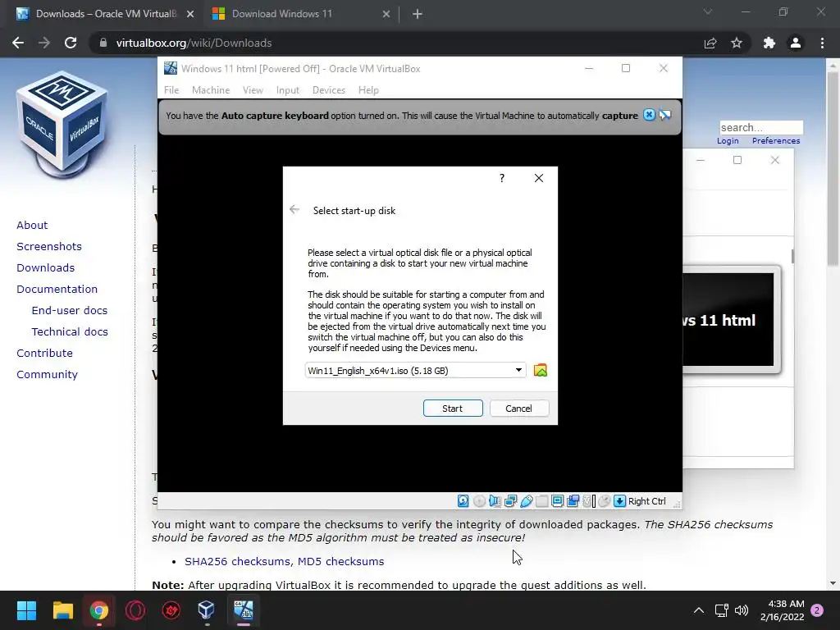Click the volume icon in system tray
Screen dimensions: 840x630
coord(742,610)
